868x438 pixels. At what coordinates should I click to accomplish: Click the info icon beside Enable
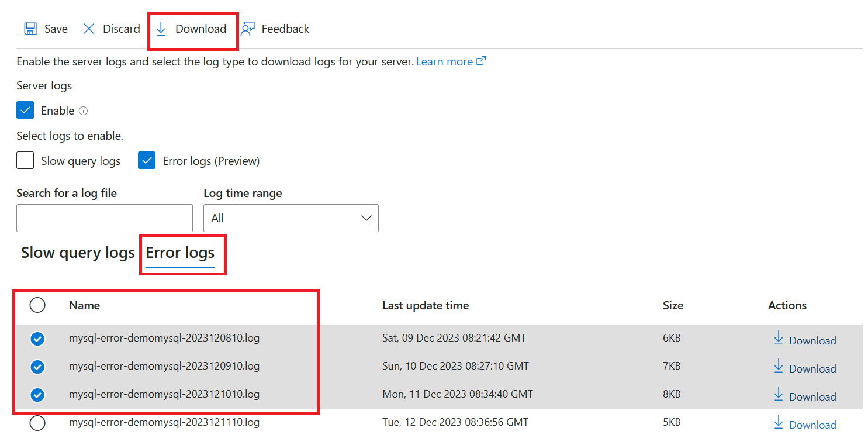(83, 111)
